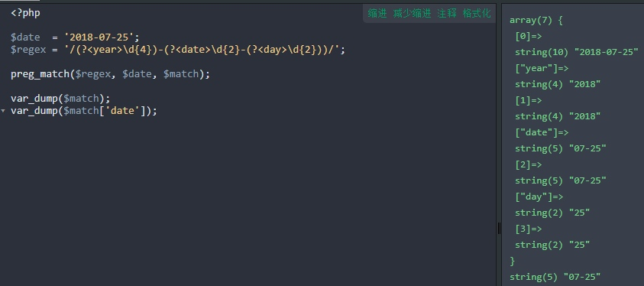
Task: Click the '2018-07-25' string in the $date line
Action: 99,37
